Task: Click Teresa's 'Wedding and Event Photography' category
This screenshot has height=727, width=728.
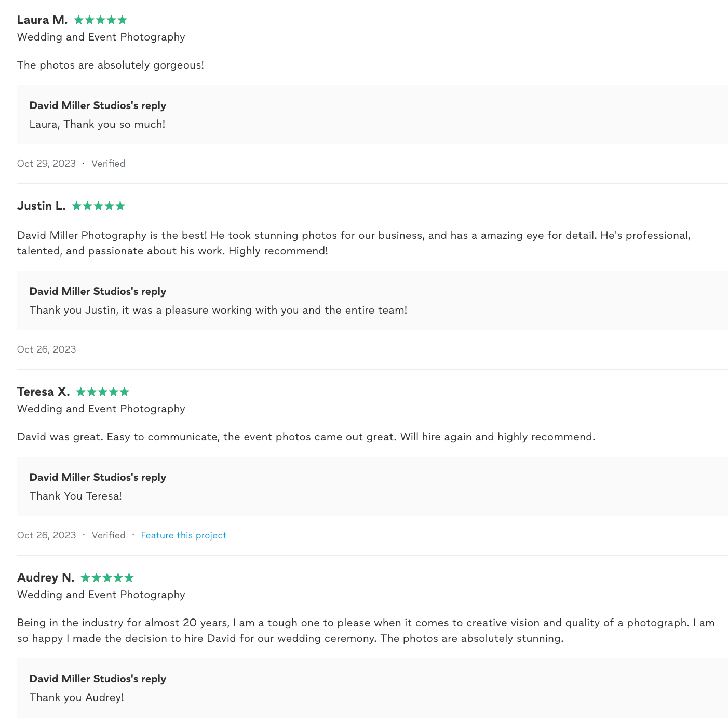Action: (x=101, y=409)
